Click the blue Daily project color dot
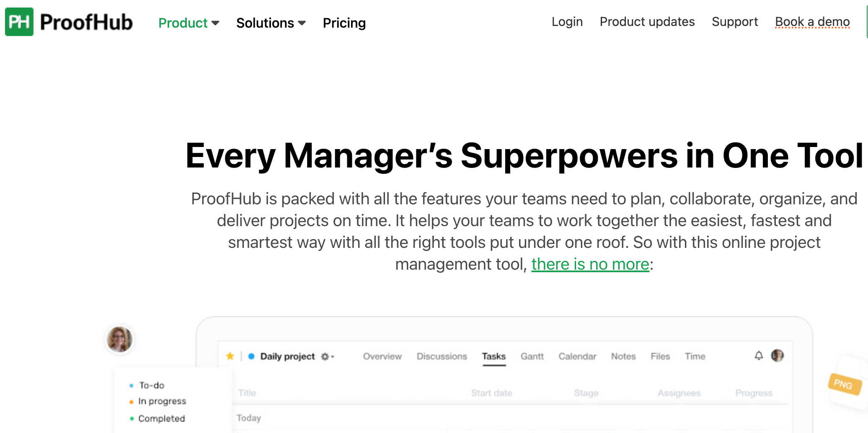This screenshot has width=868, height=433. click(251, 356)
